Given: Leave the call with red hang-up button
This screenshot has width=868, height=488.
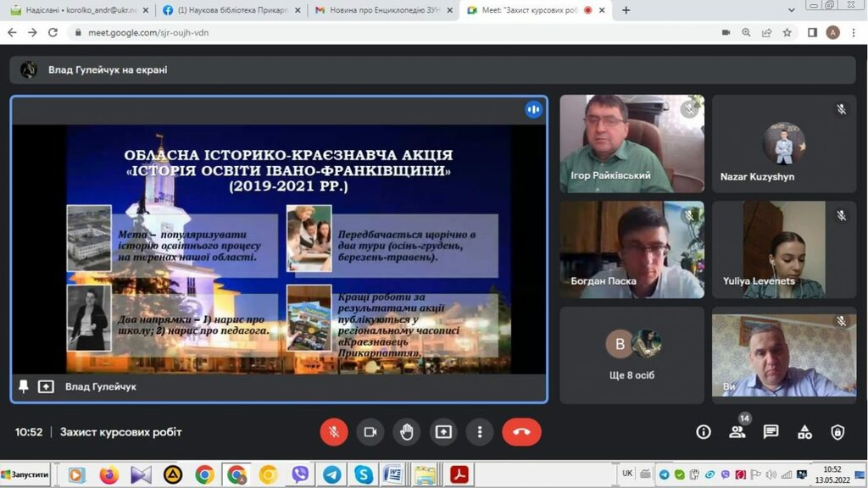Looking at the screenshot, I should (521, 432).
